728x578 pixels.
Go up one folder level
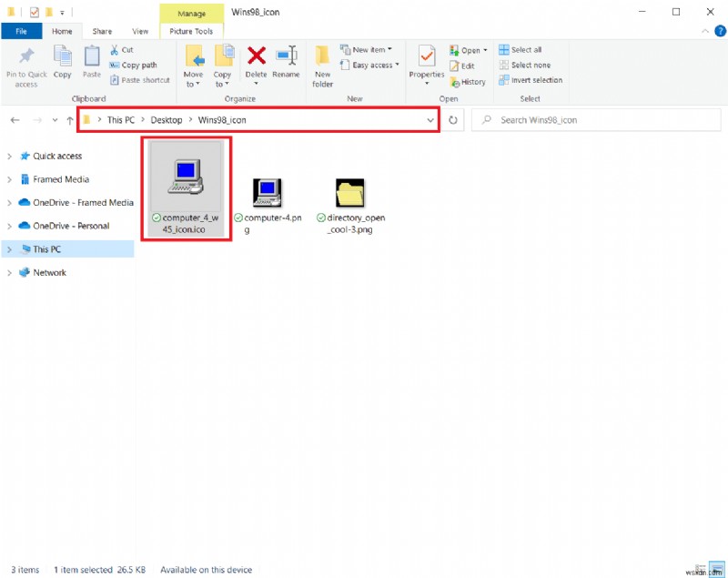click(70, 120)
